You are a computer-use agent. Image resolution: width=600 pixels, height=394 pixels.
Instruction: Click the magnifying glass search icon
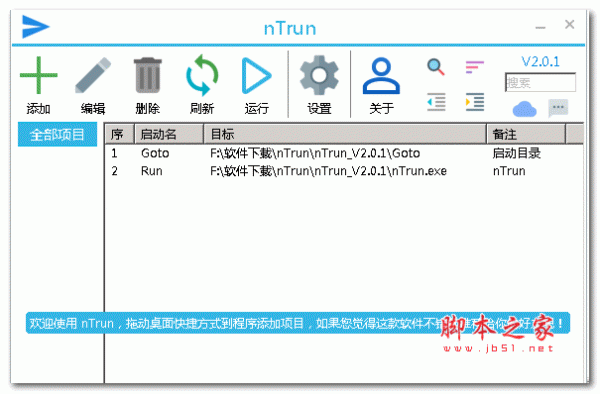pos(436,67)
